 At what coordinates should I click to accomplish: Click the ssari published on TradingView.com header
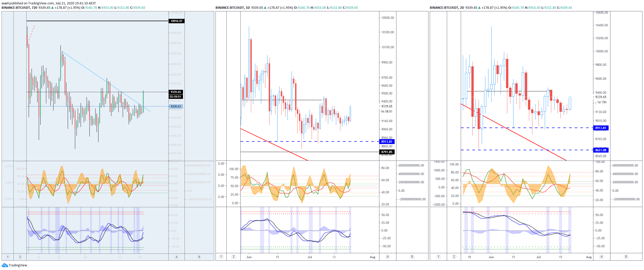[x=49, y=3]
